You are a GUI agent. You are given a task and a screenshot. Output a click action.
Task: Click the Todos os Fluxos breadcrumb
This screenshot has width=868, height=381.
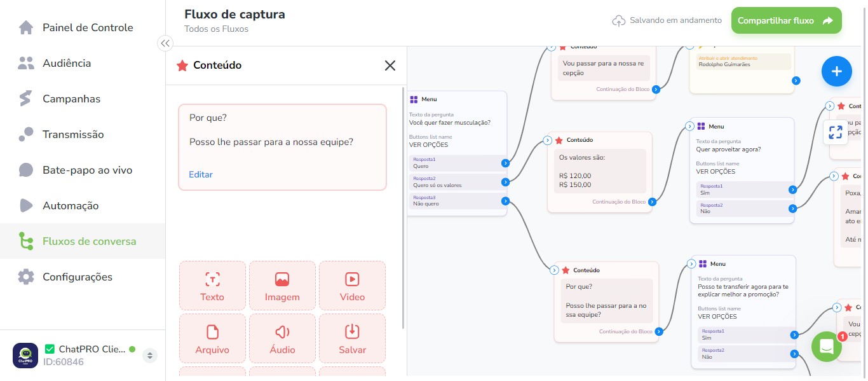[216, 29]
